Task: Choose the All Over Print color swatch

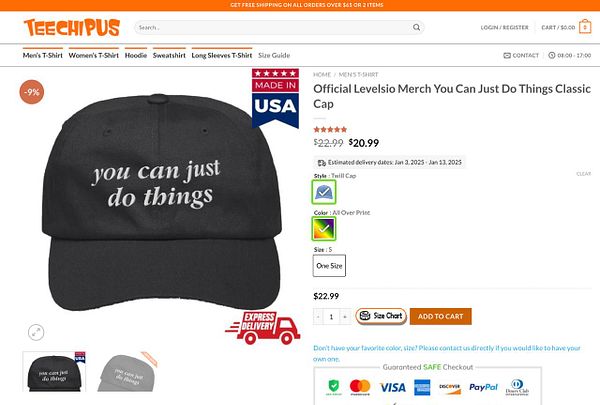Action: tap(324, 229)
